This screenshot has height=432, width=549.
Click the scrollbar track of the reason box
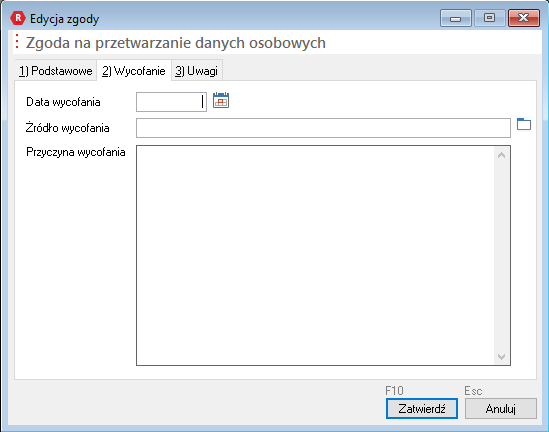point(501,256)
